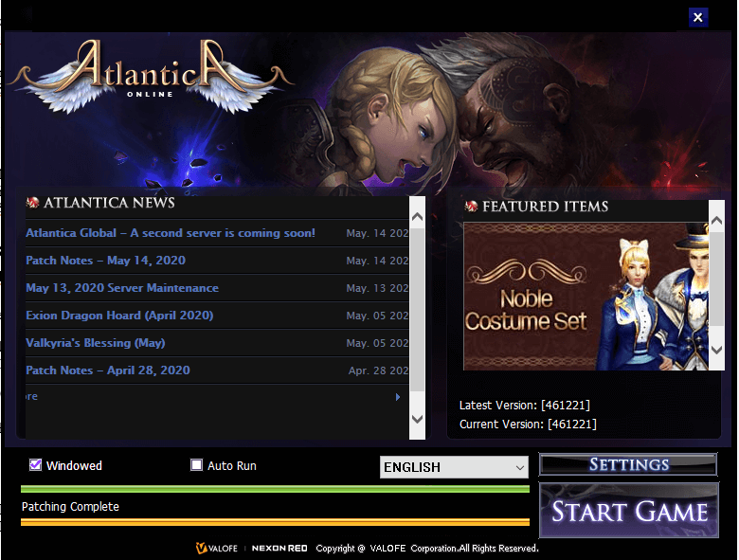
Task: Open 'Patch Notes – April 28, 2020'
Action: point(108,370)
